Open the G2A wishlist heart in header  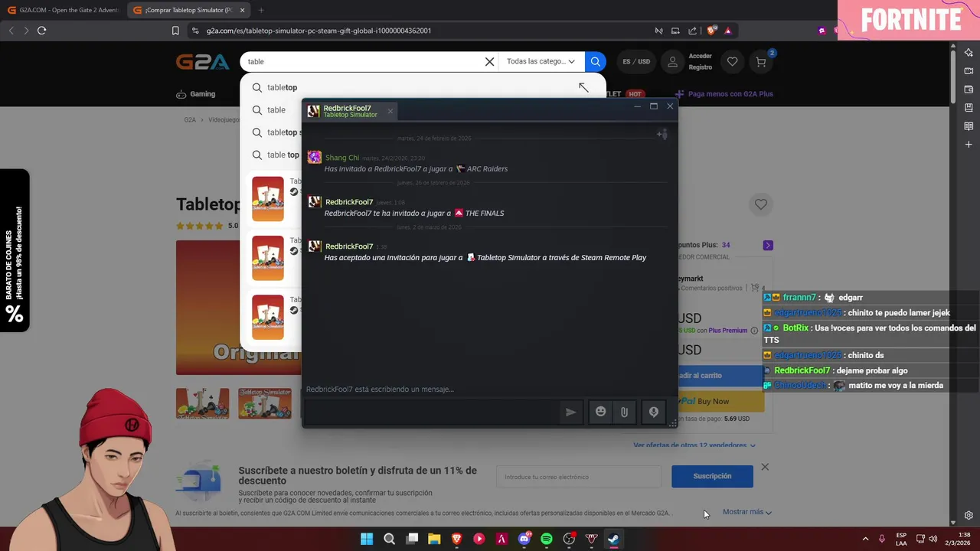pos(733,62)
